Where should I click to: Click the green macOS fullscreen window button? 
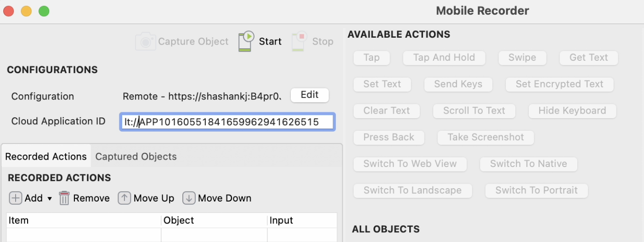(x=44, y=12)
